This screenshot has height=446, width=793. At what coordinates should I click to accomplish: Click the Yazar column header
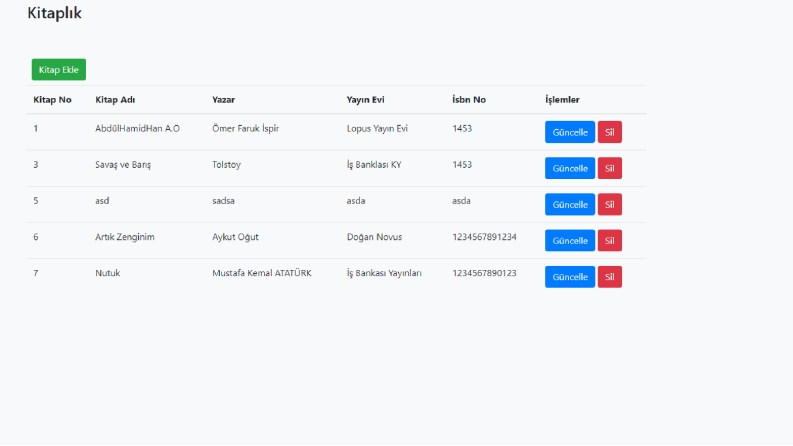tap(224, 100)
